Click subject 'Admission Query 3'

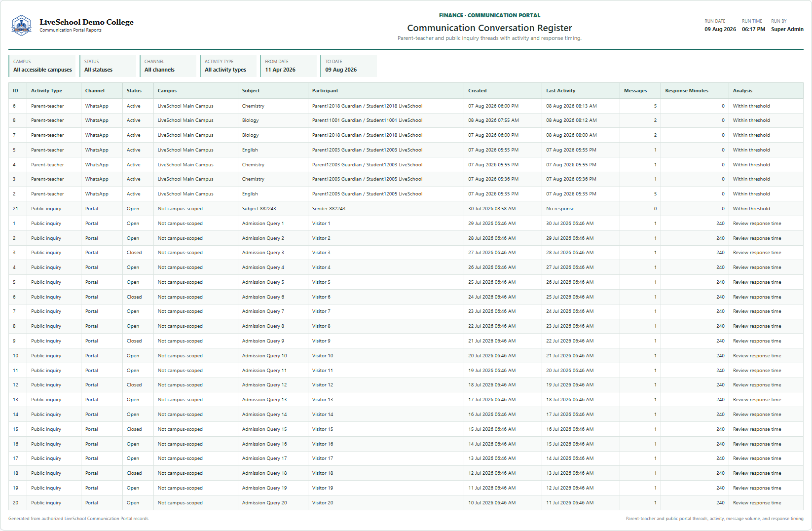coord(262,253)
